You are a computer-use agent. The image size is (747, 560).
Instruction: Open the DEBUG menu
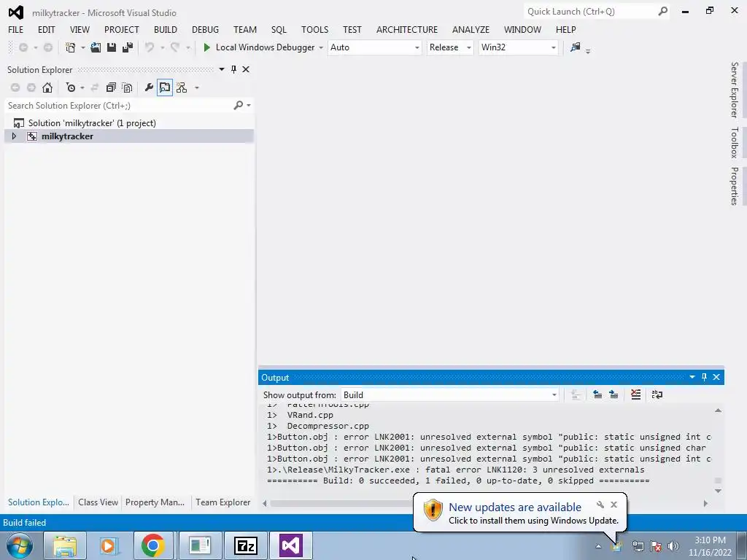(205, 29)
